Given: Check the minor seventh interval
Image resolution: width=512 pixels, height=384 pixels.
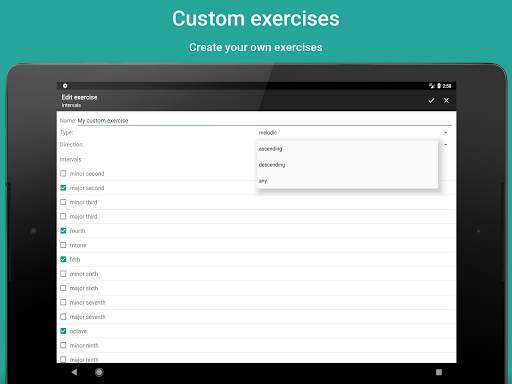Looking at the screenshot, I should (x=63, y=302).
